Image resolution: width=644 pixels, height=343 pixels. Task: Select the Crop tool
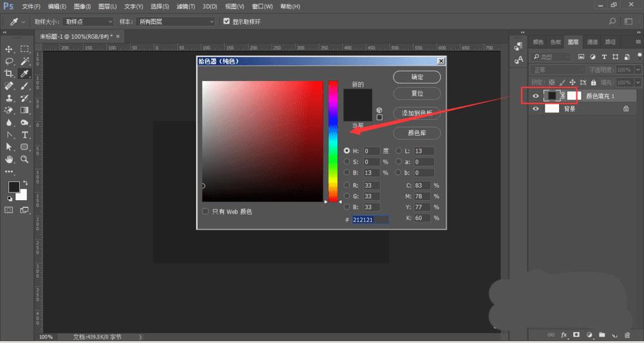tap(10, 73)
